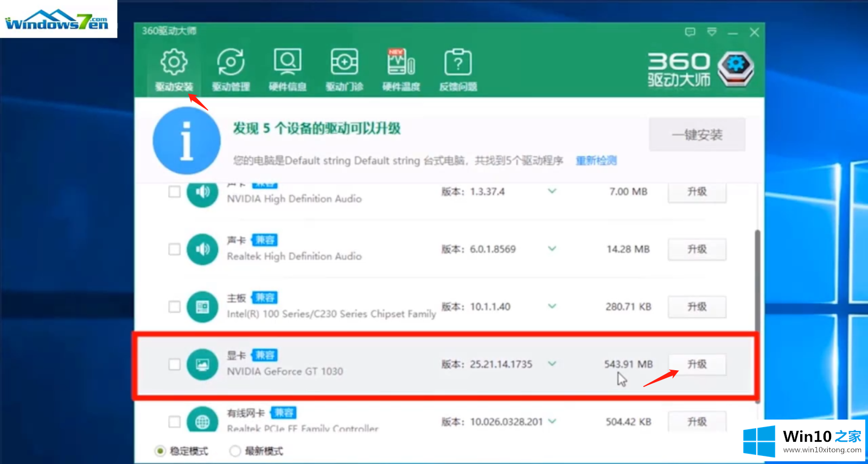This screenshot has height=464, width=868.
Task: Check the NVIDIA High Definition Audio checkbox
Action: coord(174,192)
